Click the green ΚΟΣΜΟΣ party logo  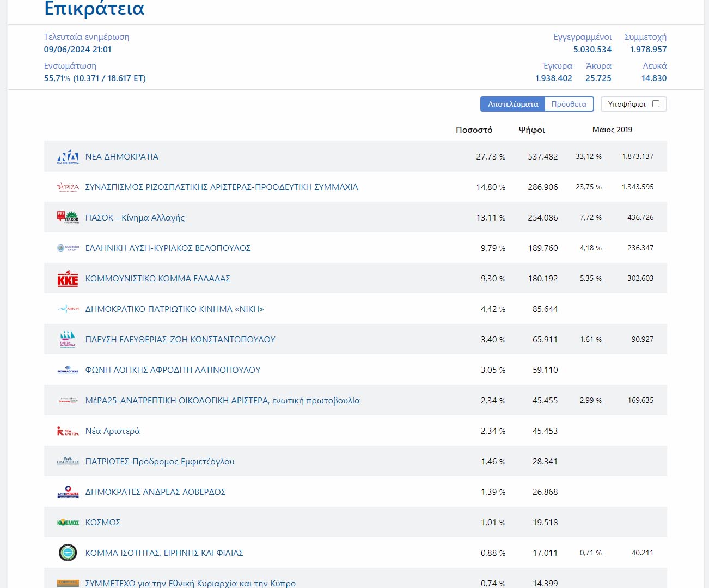(68, 523)
